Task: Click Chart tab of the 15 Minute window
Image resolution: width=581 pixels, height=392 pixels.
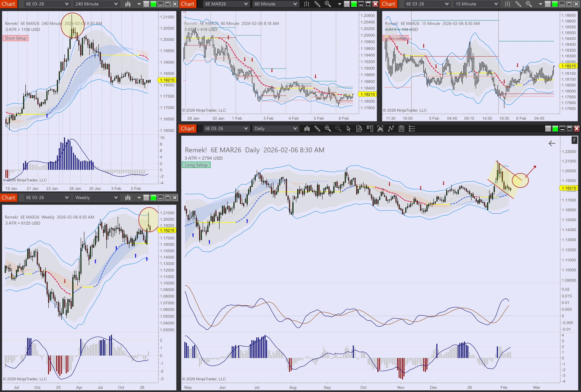Action: [388, 4]
